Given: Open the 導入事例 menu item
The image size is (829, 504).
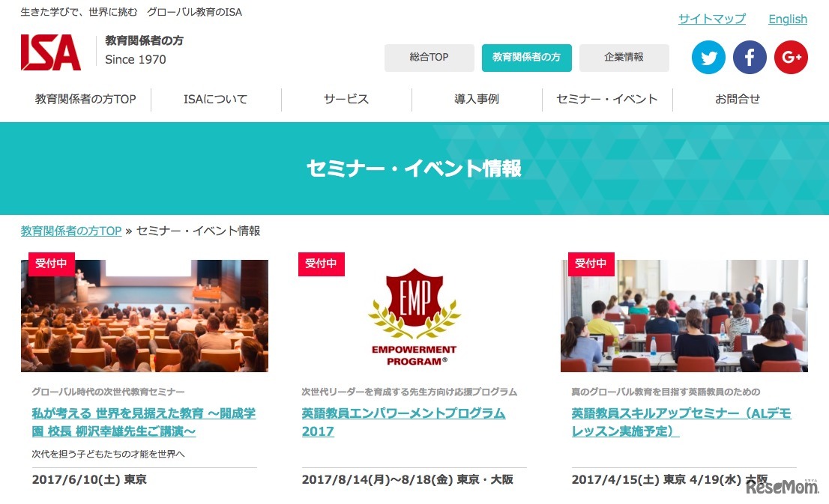Looking at the screenshot, I should tap(477, 100).
